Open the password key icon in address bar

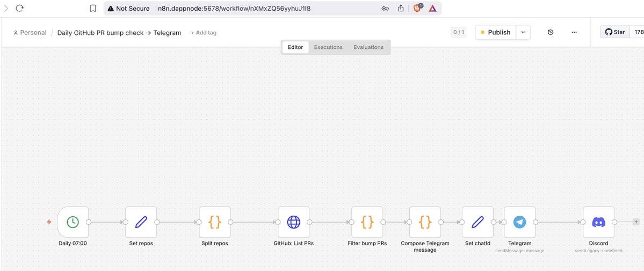[385, 8]
